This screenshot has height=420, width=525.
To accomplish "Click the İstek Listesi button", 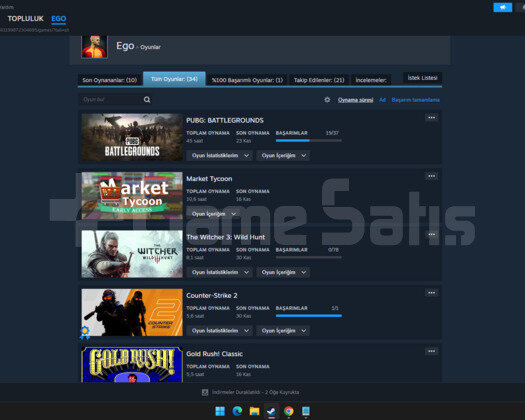I will [x=422, y=78].
